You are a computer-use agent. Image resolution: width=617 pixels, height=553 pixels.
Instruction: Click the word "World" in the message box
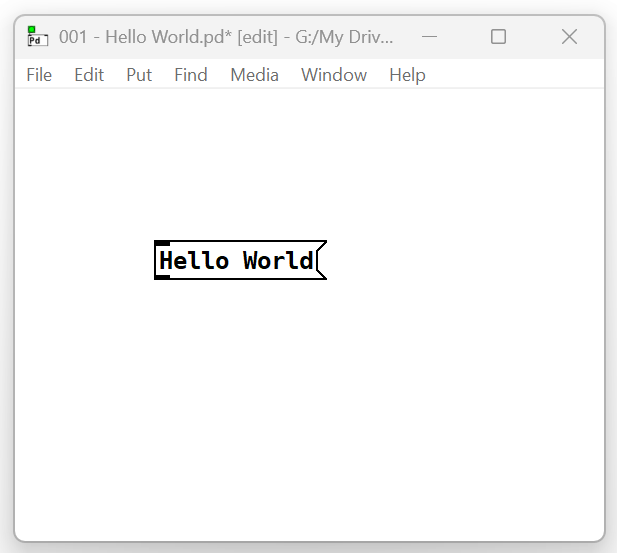[278, 261]
